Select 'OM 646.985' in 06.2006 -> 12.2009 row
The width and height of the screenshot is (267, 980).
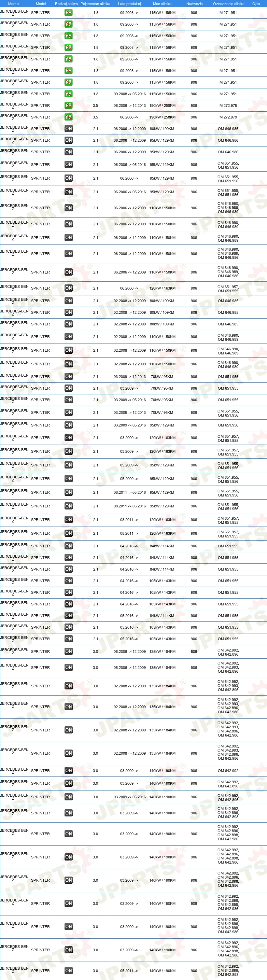coord(228,129)
